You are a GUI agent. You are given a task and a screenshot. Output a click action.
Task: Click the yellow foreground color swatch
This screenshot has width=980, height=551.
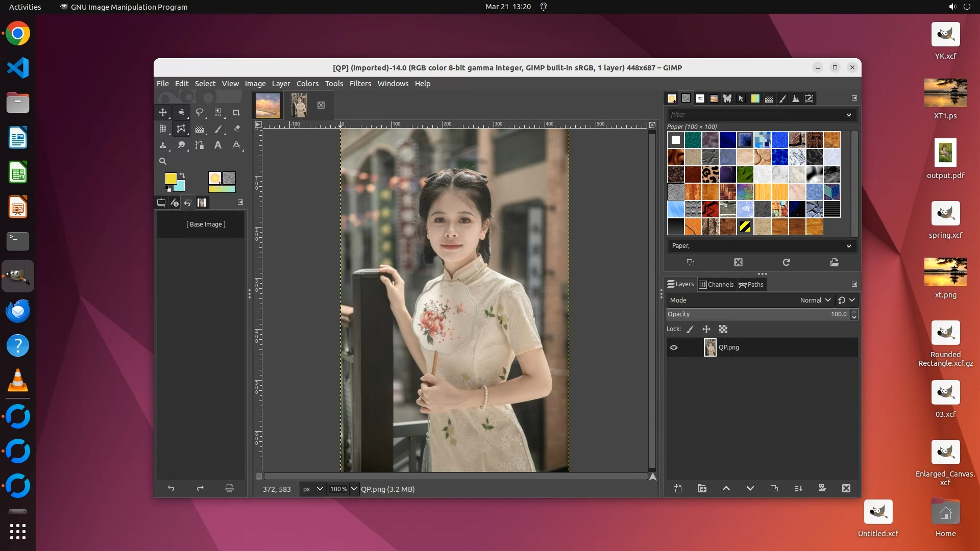point(170,178)
